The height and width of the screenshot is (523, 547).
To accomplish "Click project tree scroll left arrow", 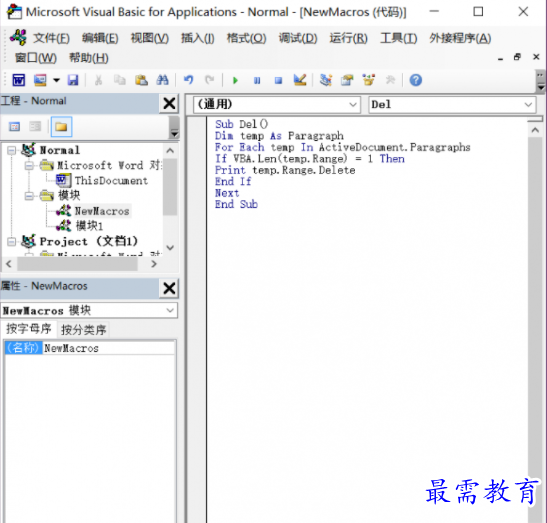I will pyautogui.click(x=9, y=264).
